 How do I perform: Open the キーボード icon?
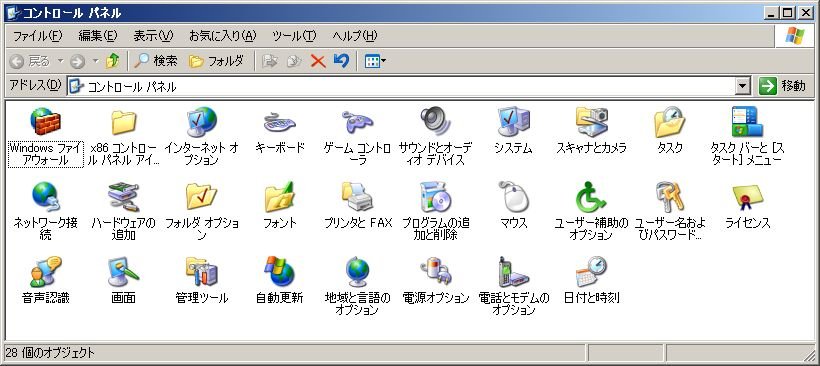coord(280,122)
